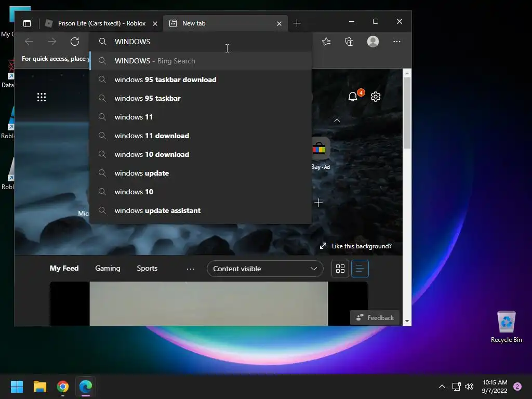Image resolution: width=532 pixels, height=399 pixels.
Task: Open the network status tray icon
Action: (456, 387)
